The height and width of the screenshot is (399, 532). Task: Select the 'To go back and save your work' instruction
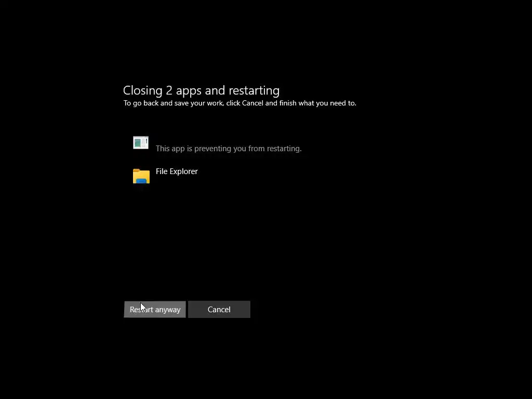point(240,103)
